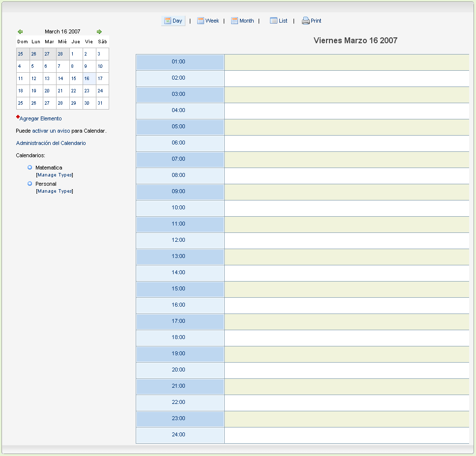This screenshot has width=476, height=456.
Task: Click the Month view calendar icon
Action: pyautogui.click(x=235, y=21)
